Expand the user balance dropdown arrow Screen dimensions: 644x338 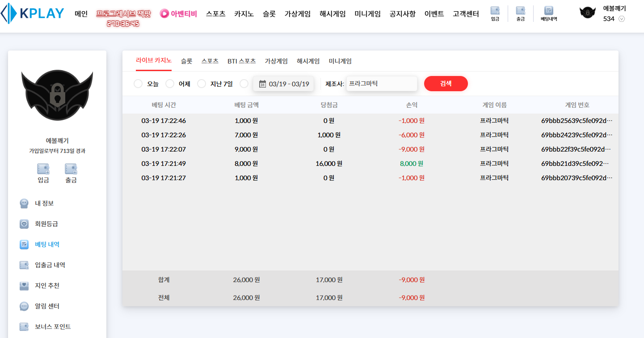(621, 19)
